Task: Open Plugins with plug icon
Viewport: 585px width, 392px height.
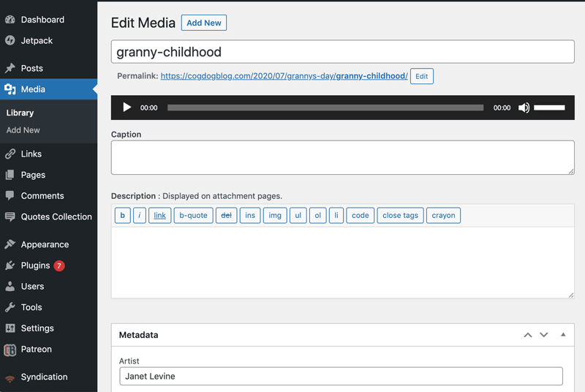Action: tap(10, 265)
